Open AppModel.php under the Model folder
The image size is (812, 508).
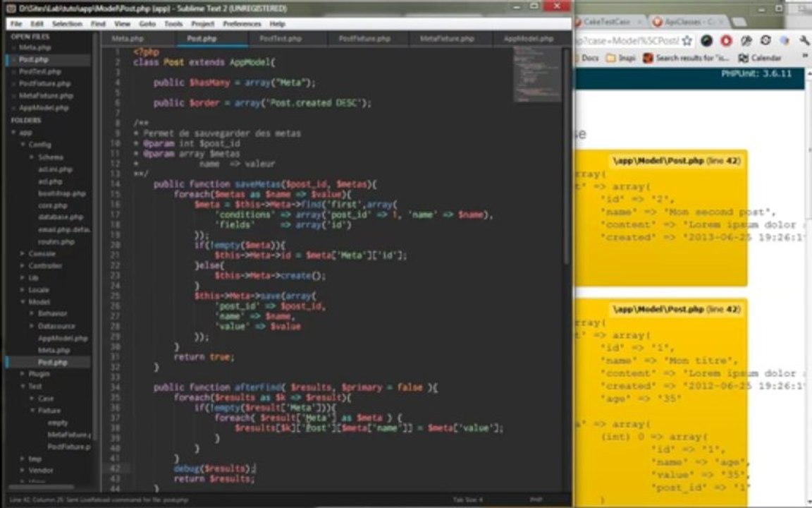coord(63,339)
